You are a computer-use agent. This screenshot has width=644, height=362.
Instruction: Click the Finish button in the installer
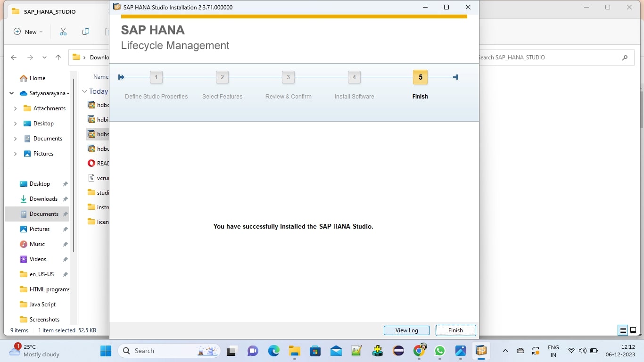455,330
